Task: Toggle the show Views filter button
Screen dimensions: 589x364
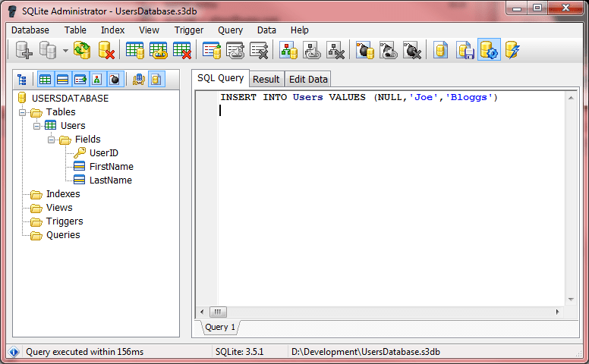Action: pos(97,79)
